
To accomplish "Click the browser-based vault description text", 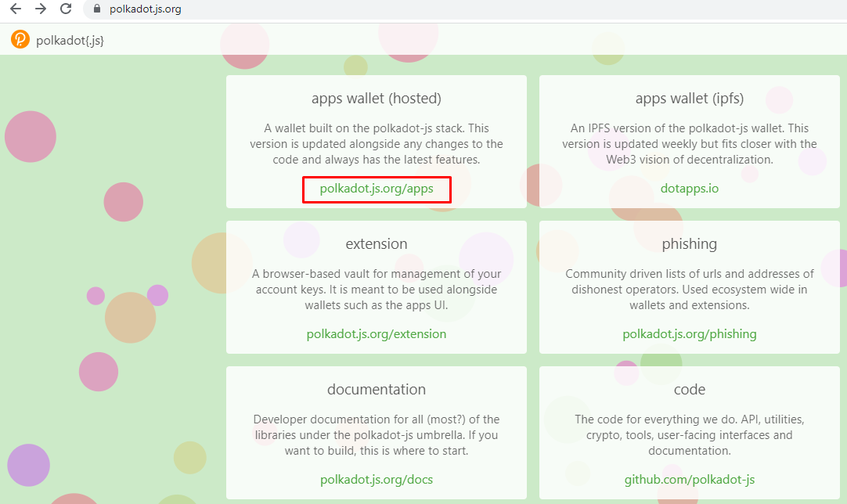I will tap(377, 290).
